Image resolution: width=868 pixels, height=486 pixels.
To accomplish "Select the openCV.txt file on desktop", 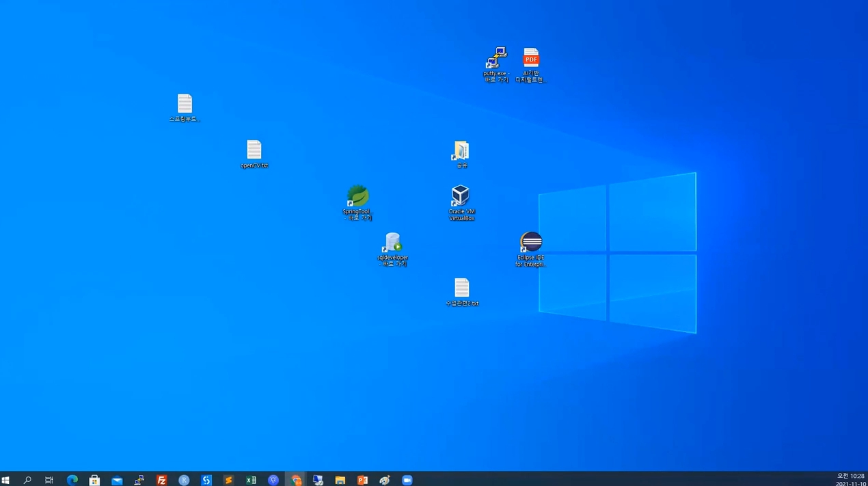I will point(254,151).
